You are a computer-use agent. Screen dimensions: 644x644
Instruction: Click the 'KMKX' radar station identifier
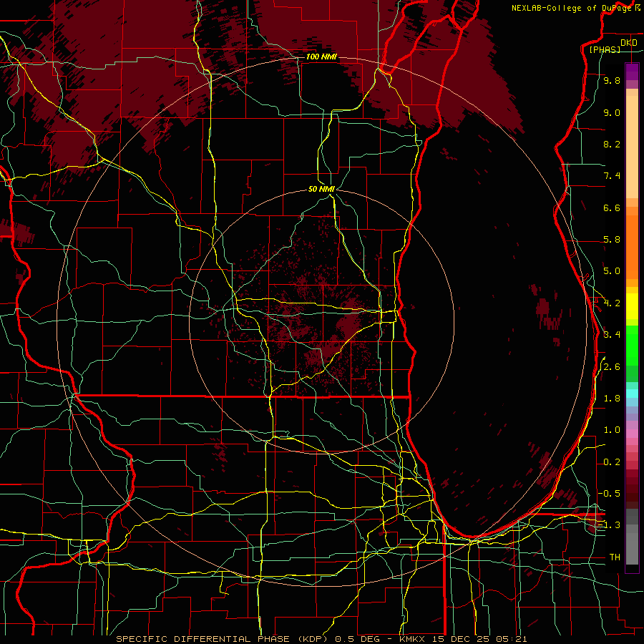click(x=413, y=639)
